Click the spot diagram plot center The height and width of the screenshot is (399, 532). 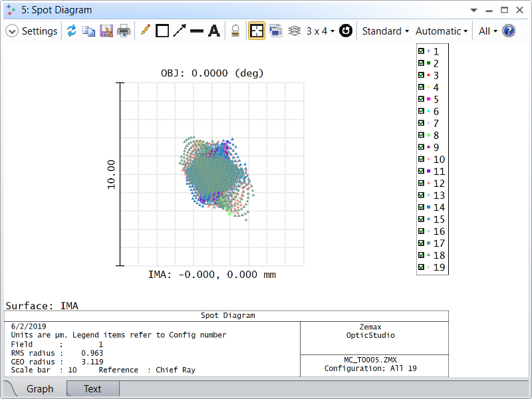coord(212,174)
